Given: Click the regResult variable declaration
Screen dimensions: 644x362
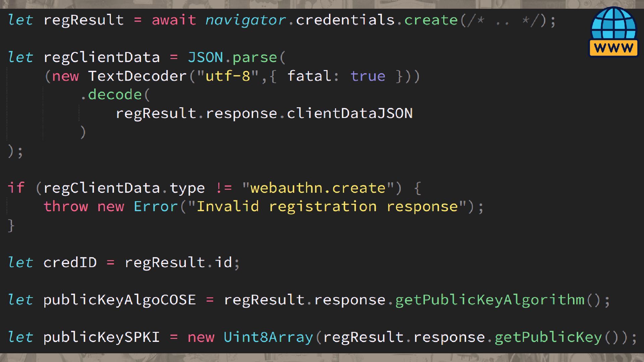Looking at the screenshot, I should 84,20.
